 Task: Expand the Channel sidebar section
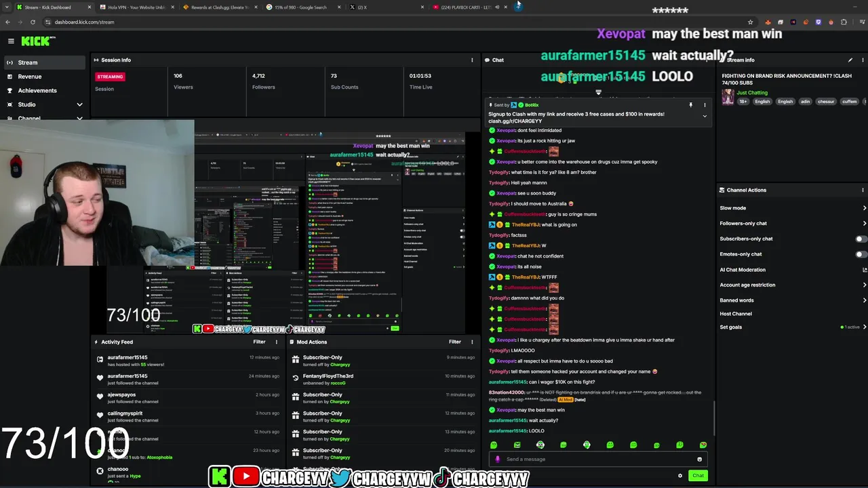(x=79, y=119)
